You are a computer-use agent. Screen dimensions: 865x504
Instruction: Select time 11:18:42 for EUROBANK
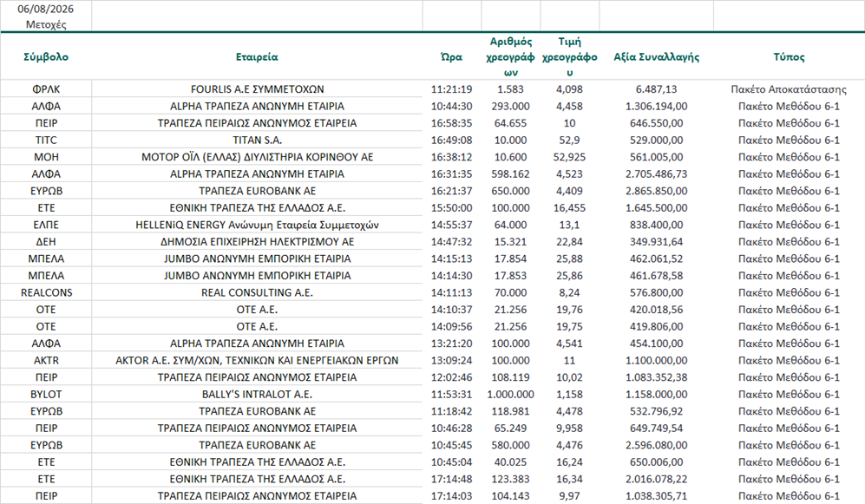point(452,411)
